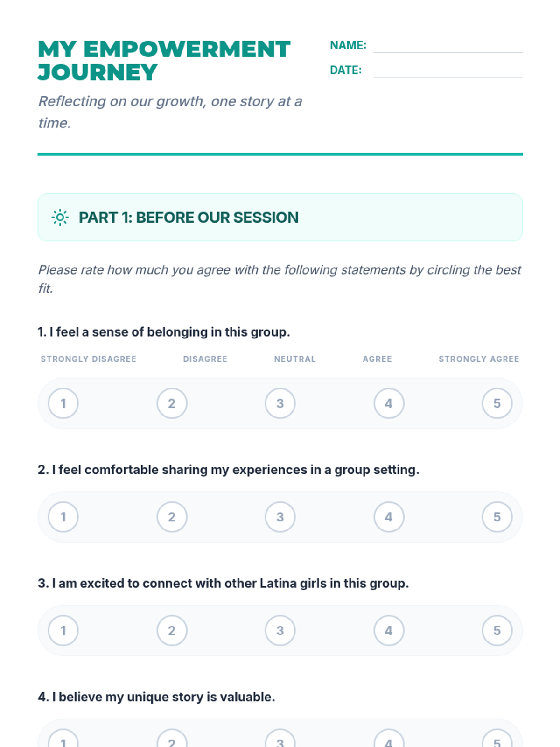Choose 4 for comfortable sharing experiences

[389, 517]
